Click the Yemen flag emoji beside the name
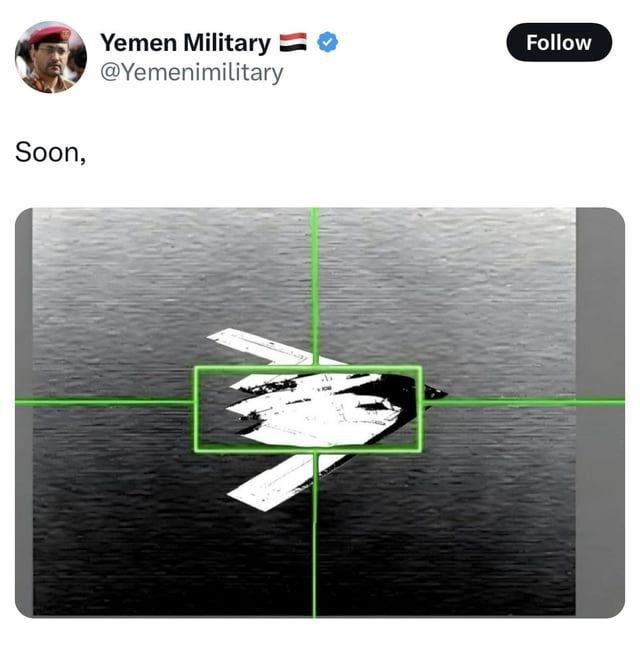640x662 pixels. (293, 42)
